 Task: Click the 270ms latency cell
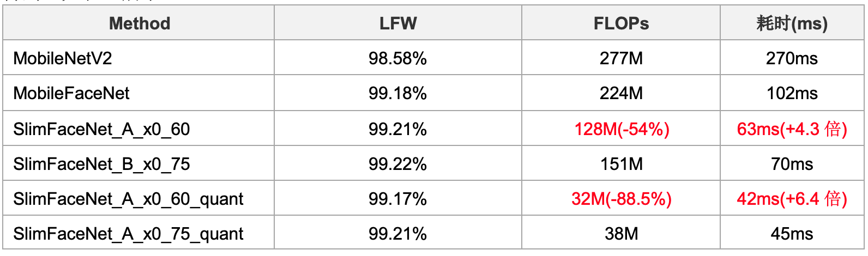click(792, 58)
